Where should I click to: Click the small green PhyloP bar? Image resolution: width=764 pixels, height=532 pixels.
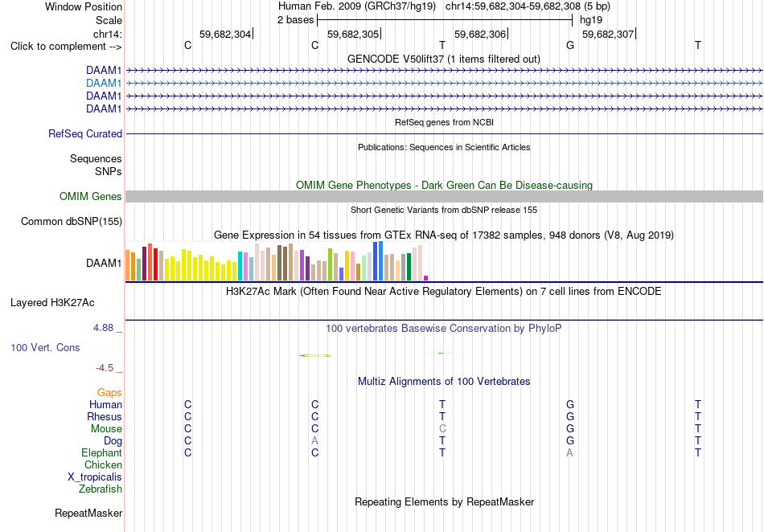[441, 354]
